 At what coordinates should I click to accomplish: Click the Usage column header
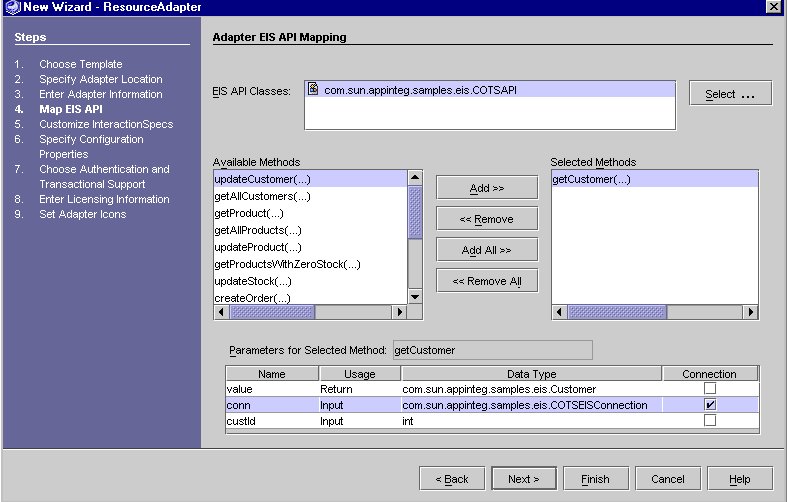(x=360, y=374)
